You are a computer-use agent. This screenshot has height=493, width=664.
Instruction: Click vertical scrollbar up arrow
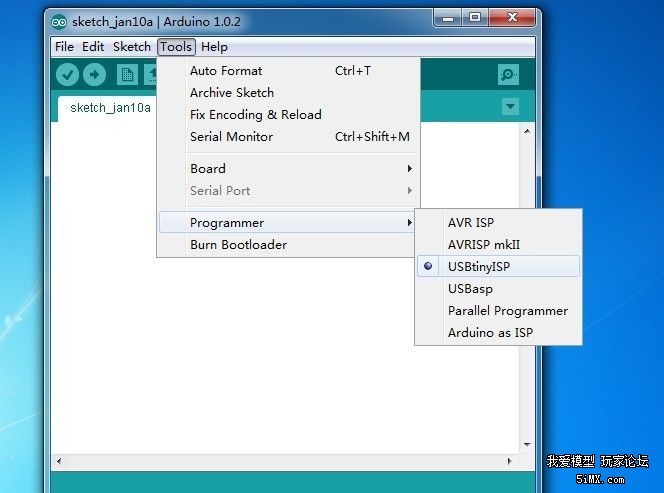coord(527,131)
